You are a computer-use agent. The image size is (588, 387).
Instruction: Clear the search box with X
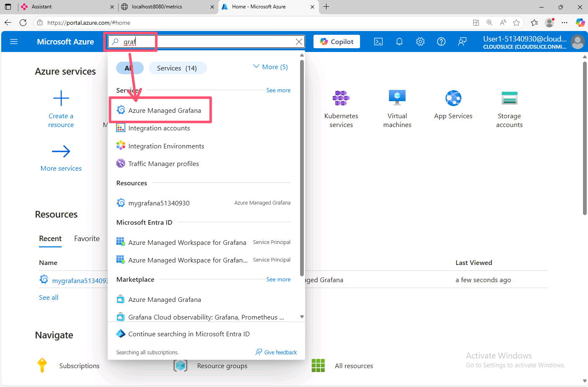click(x=299, y=42)
